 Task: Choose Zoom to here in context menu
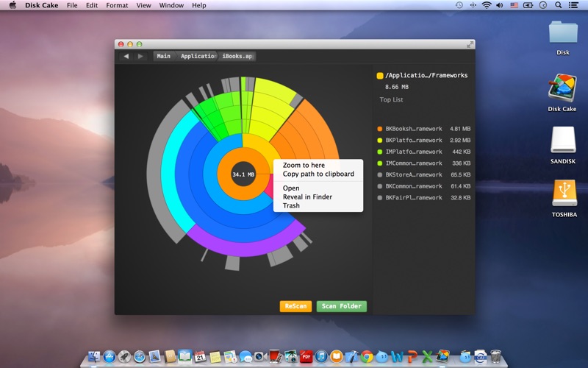pyautogui.click(x=304, y=165)
